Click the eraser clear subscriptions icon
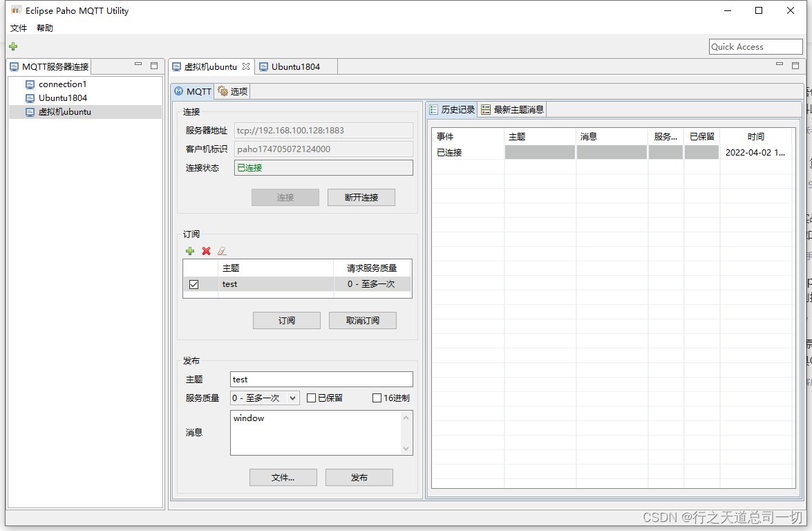 (222, 251)
